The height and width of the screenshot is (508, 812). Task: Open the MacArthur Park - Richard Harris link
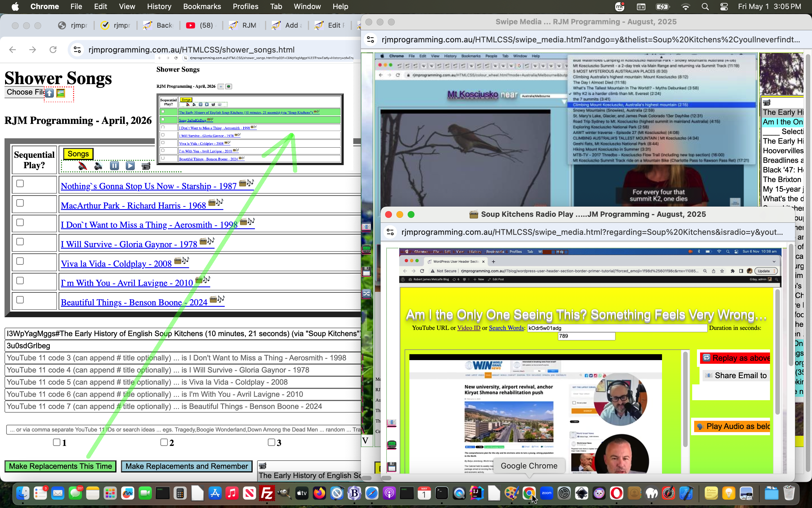(x=134, y=206)
